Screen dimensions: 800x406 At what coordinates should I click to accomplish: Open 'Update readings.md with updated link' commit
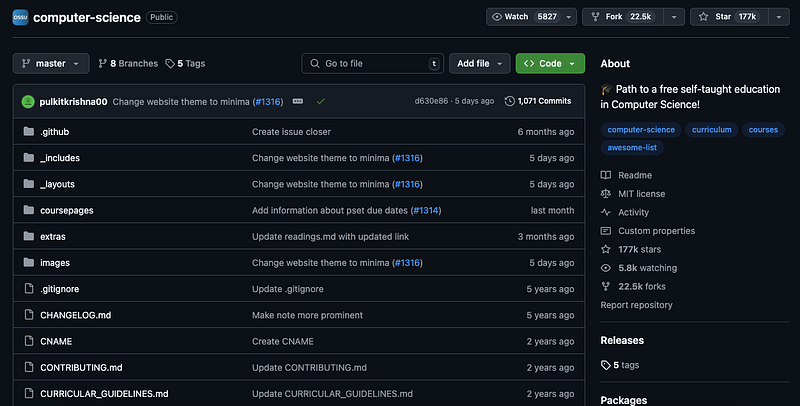tap(331, 237)
